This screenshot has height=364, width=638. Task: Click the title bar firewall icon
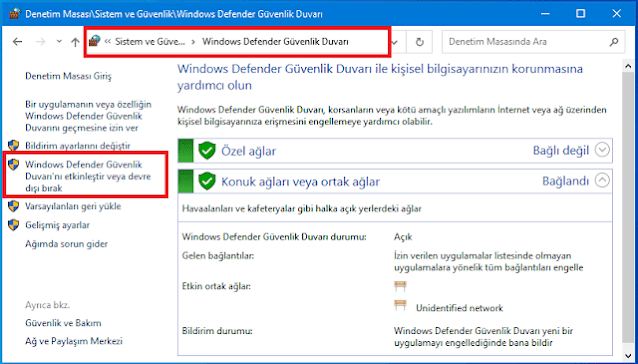click(14, 14)
